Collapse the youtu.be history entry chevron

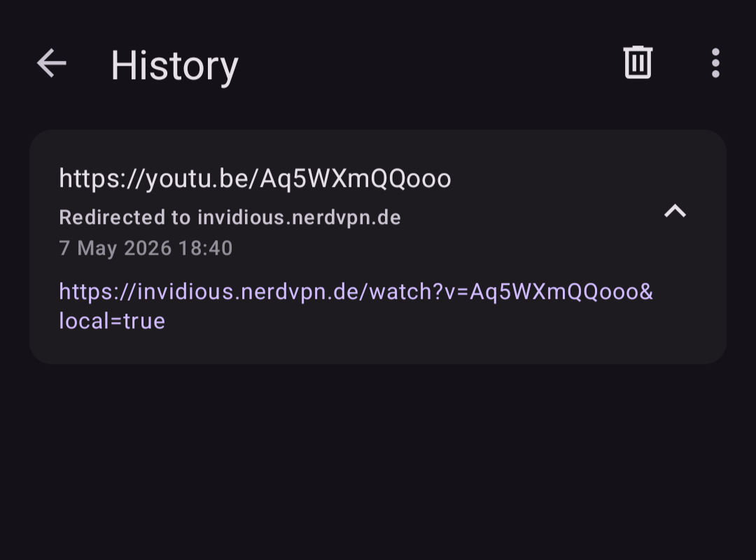(675, 211)
